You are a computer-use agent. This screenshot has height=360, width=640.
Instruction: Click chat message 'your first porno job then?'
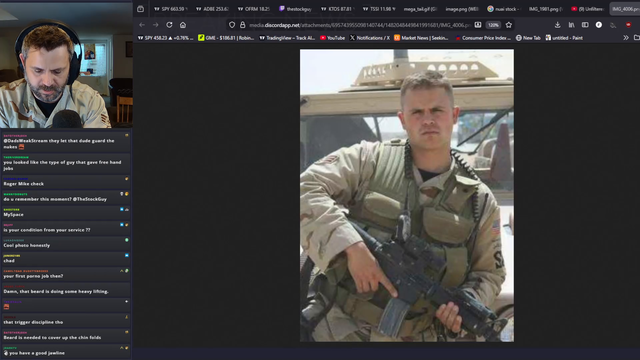[x=33, y=276]
